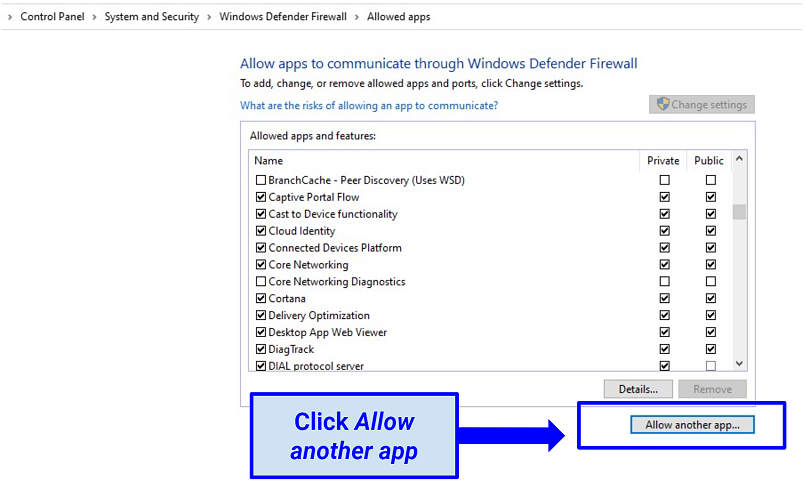Select the Captive Portal Flow row text
The height and width of the screenshot is (485, 806).
pos(314,197)
